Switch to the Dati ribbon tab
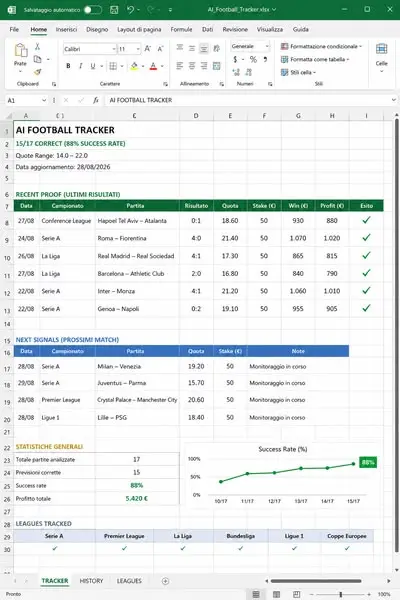This screenshot has height=600, width=400. click(207, 29)
